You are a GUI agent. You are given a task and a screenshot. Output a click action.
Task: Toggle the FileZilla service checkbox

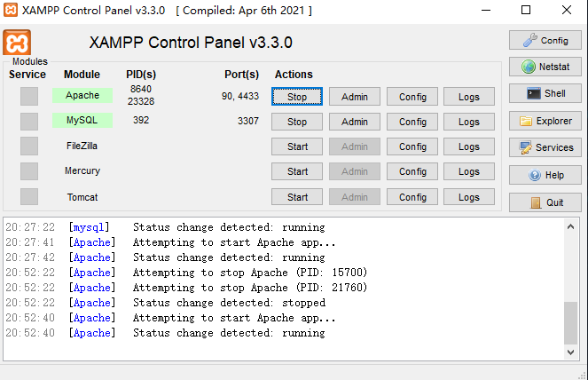[x=29, y=146]
